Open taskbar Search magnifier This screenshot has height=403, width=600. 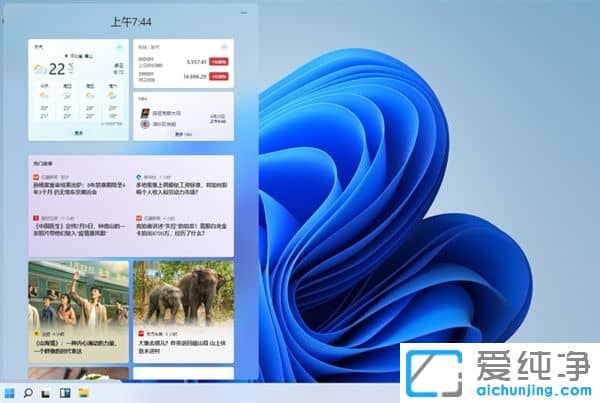point(28,393)
